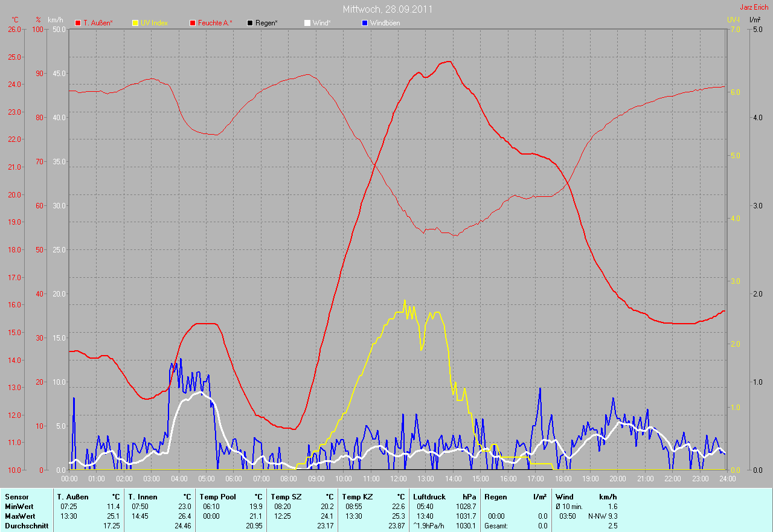Click the white Wind legend swatch
Image resolution: width=773 pixels, height=532 pixels.
307,23
